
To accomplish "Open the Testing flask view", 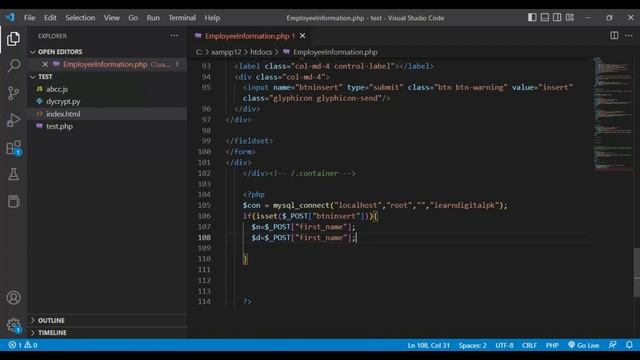I will (x=13, y=174).
